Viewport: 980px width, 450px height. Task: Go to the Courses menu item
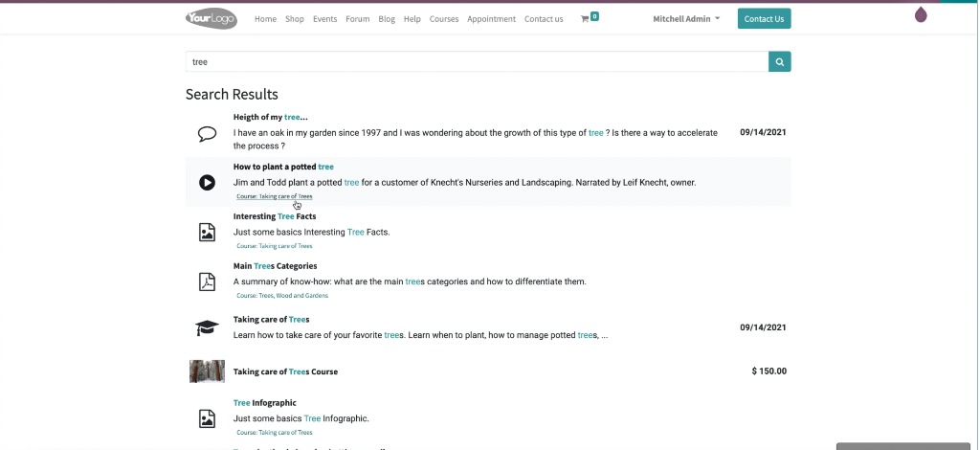coord(444,19)
